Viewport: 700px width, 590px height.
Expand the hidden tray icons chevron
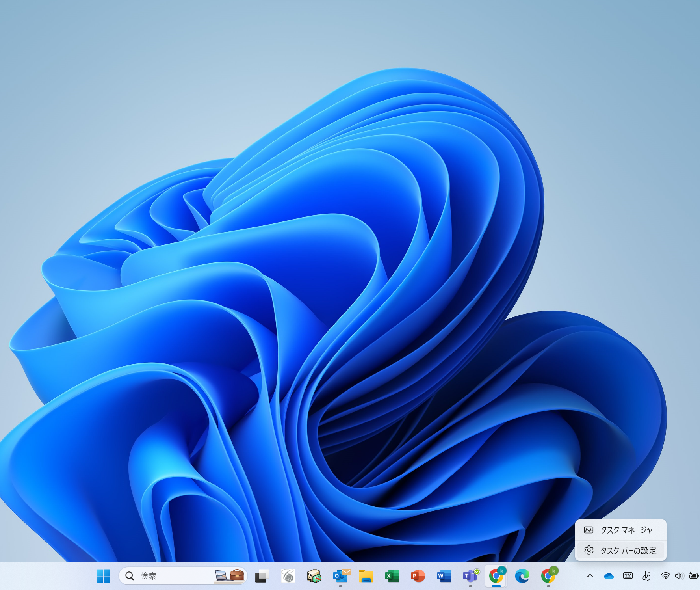coord(590,576)
